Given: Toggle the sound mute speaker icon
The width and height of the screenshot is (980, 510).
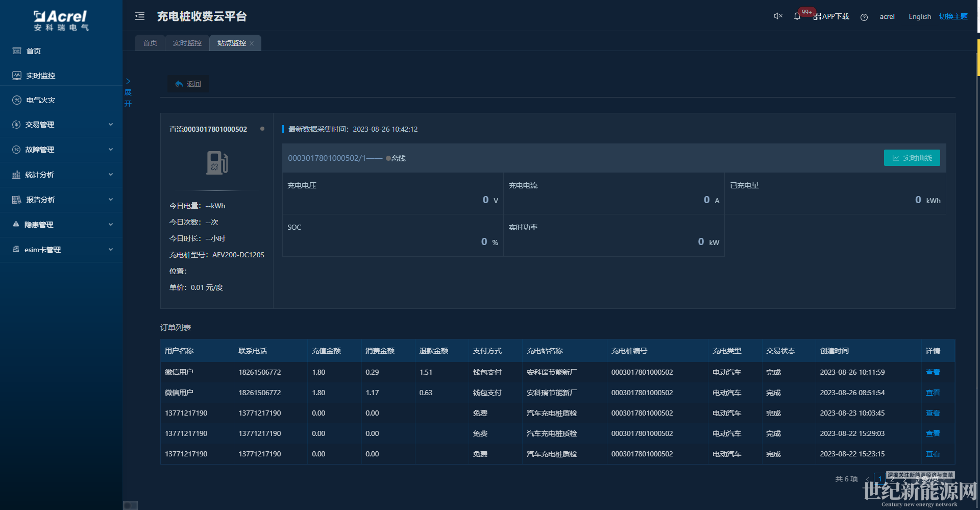Looking at the screenshot, I should pyautogui.click(x=778, y=16).
